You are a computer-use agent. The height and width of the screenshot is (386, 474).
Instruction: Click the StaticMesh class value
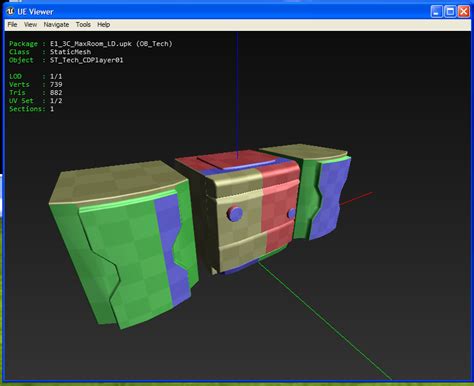click(x=70, y=52)
